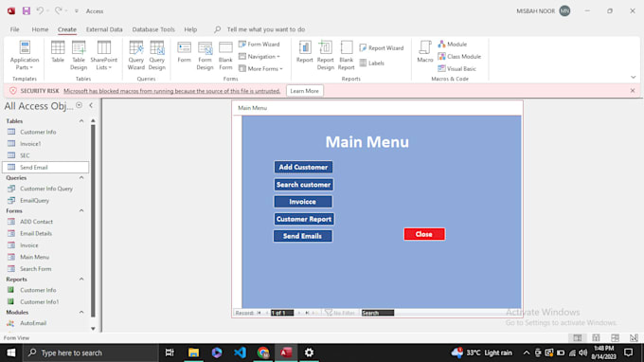The image size is (644, 362).
Task: Create a new Table
Action: click(58, 52)
